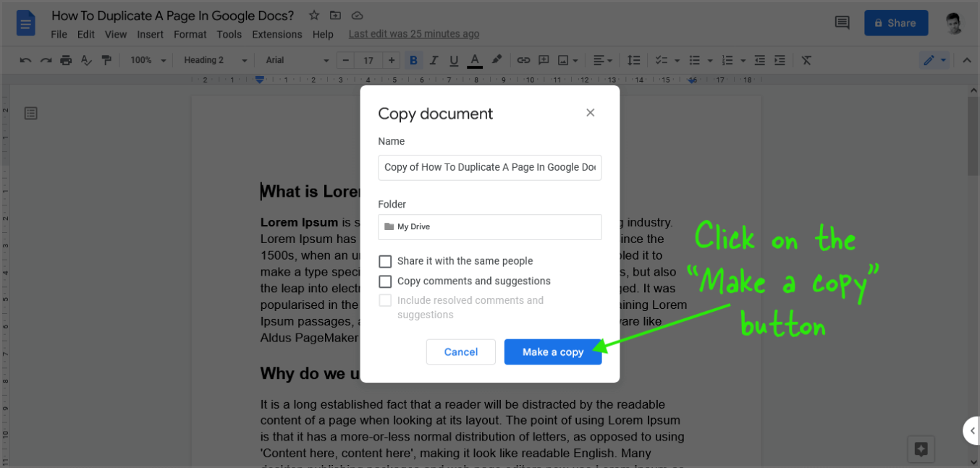Screen dimensions: 980x468
Task: Click the line and paragraph spacing icon
Action: click(633, 60)
